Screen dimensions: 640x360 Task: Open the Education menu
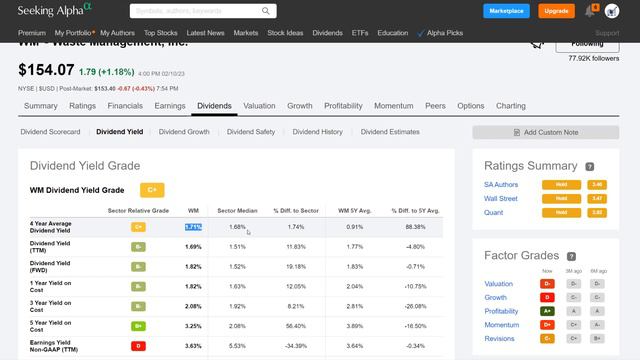click(x=393, y=33)
